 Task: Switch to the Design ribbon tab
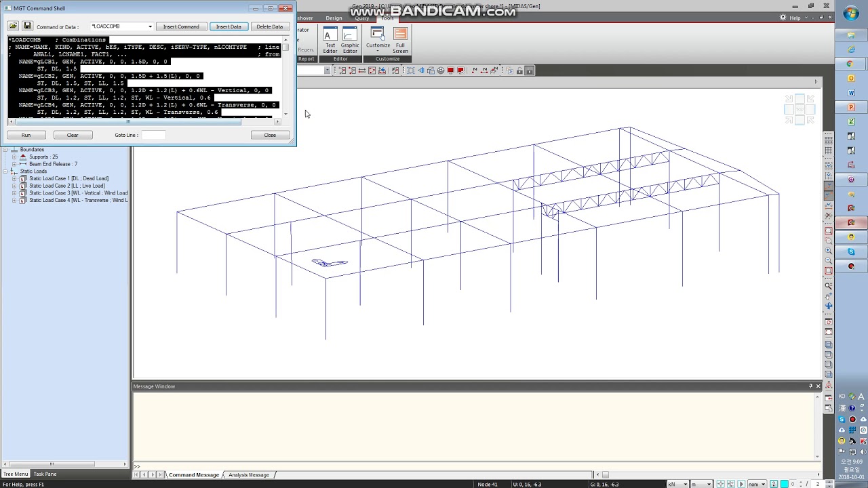tap(334, 18)
